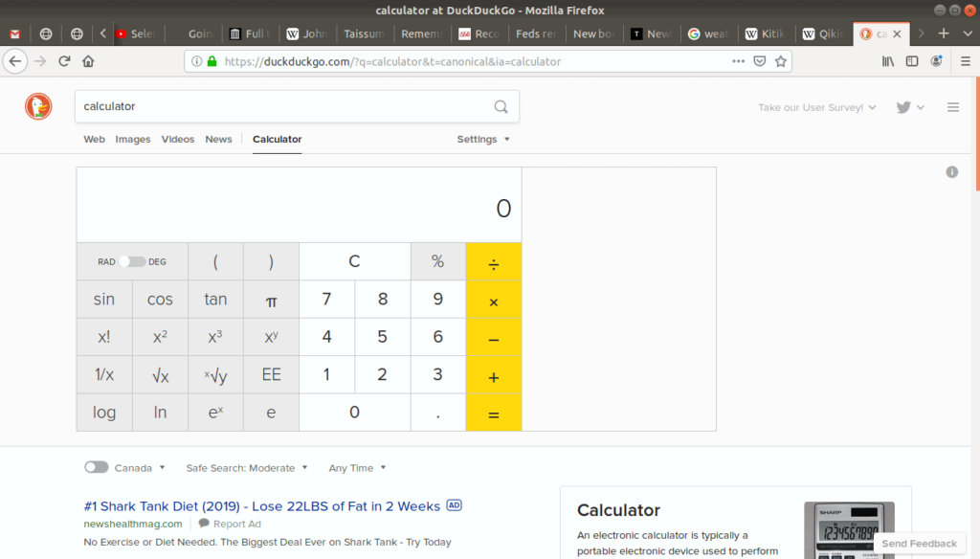The height and width of the screenshot is (559, 980).
Task: Click the decimal point key
Action: [438, 413]
